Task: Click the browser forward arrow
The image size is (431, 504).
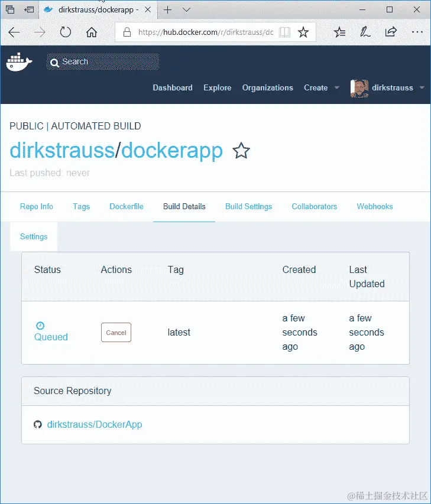Action: 40,32
